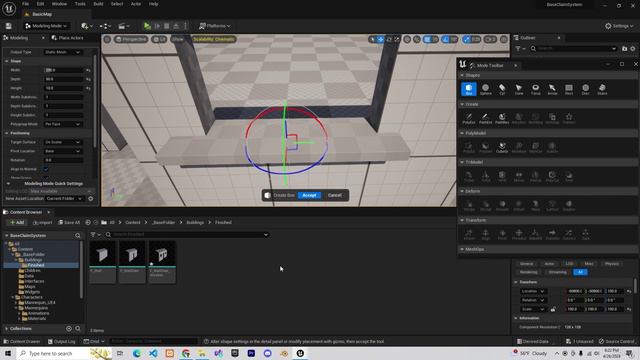Open the Location type dropdown
The image size is (640, 360).
[x=533, y=291]
